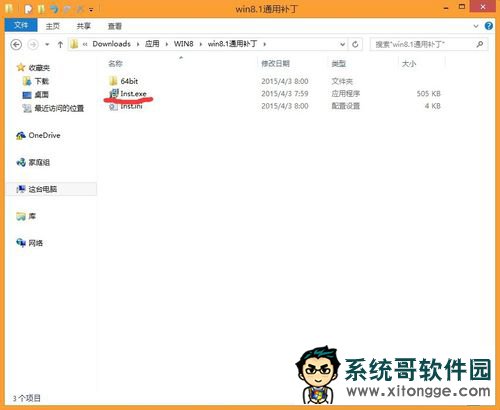Click the Back navigation arrow

coord(16,44)
